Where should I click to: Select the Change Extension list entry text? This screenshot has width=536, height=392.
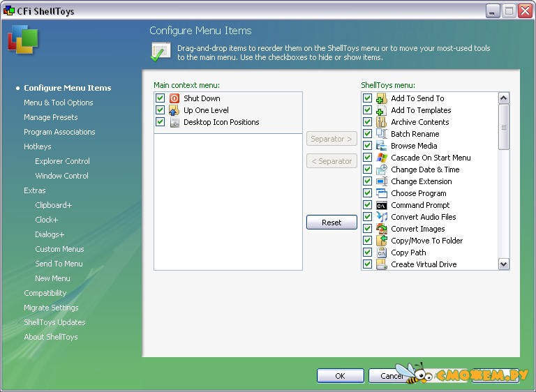pos(422,181)
